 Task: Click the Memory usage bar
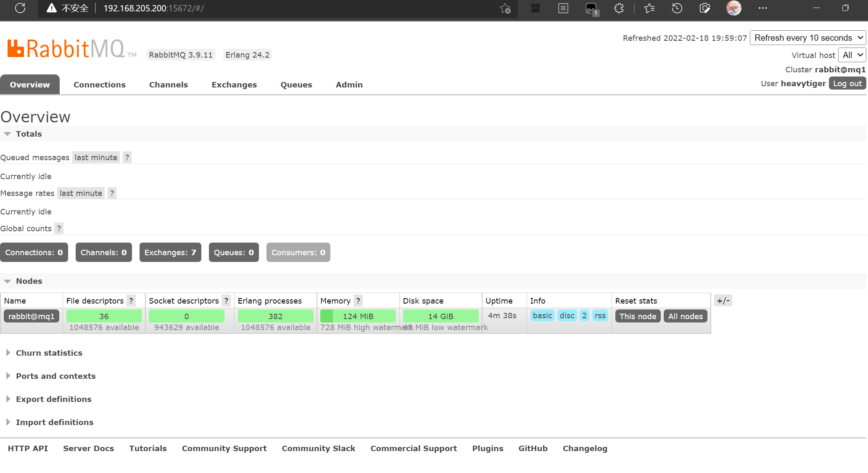pos(358,316)
